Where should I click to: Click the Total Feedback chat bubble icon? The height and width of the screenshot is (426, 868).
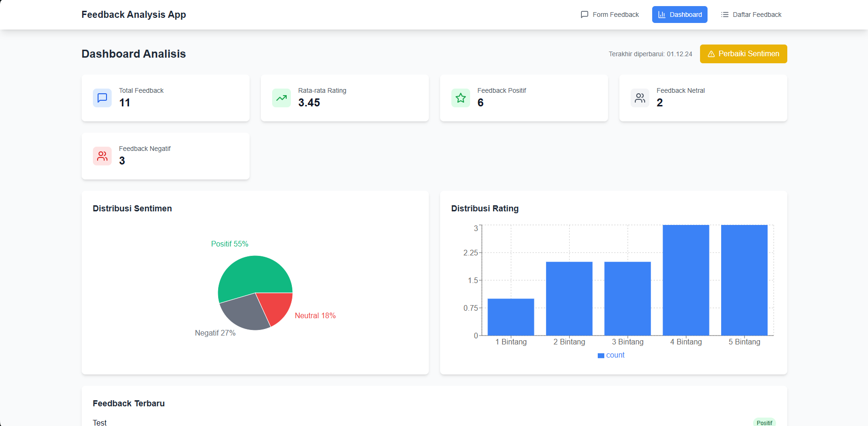pyautogui.click(x=102, y=98)
